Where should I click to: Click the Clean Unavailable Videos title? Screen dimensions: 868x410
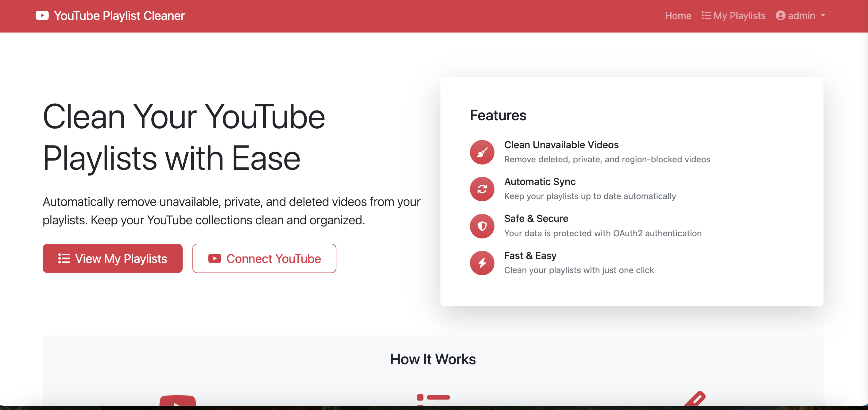[561, 145]
